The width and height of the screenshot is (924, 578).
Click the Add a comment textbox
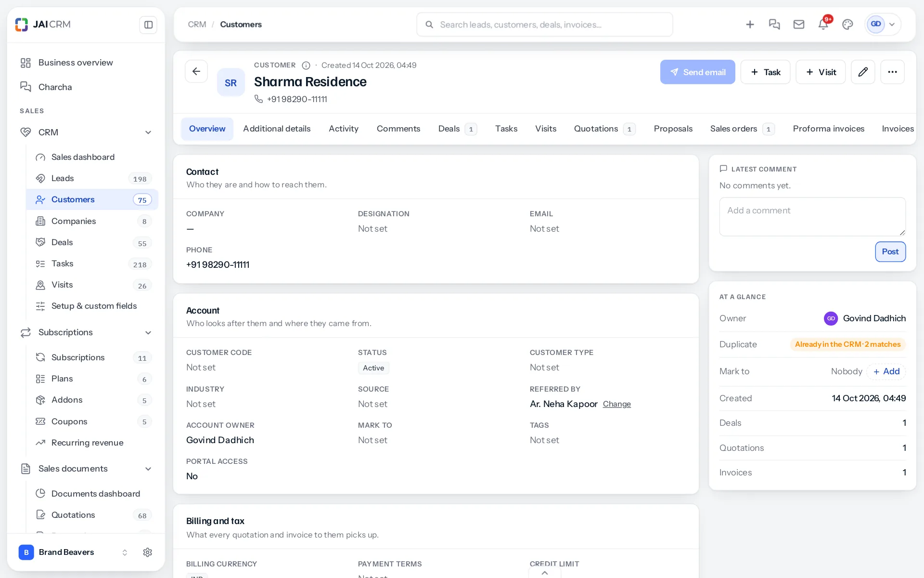click(x=812, y=217)
